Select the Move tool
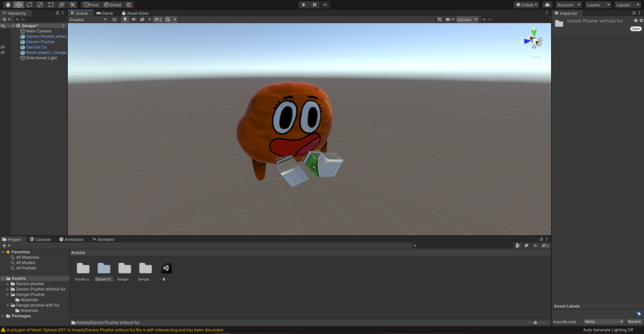The height and width of the screenshot is (334, 644). pyautogui.click(x=19, y=4)
